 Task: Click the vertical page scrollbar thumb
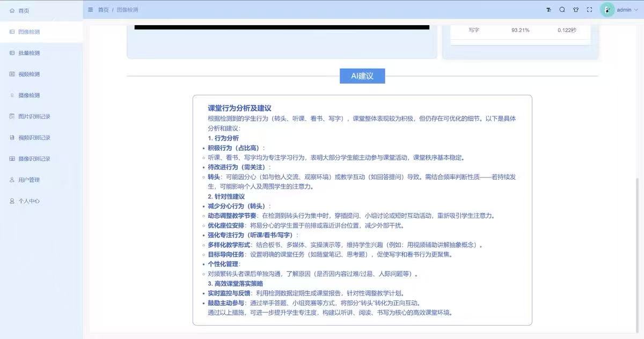click(638, 255)
